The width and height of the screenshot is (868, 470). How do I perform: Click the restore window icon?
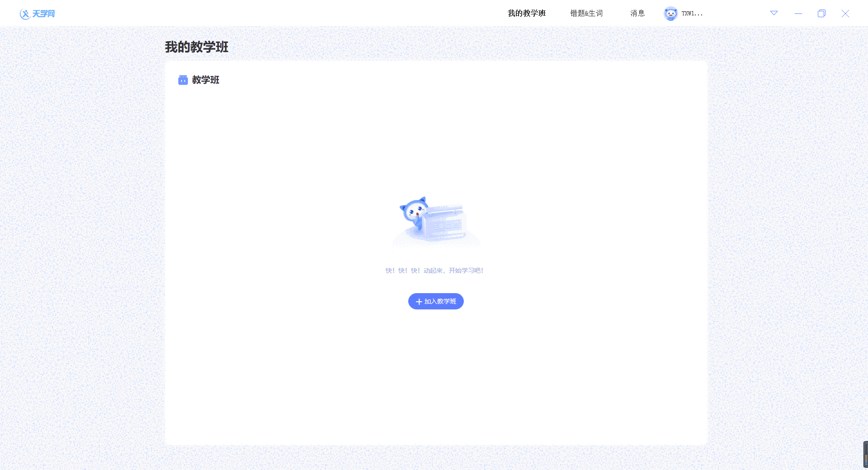(x=821, y=14)
